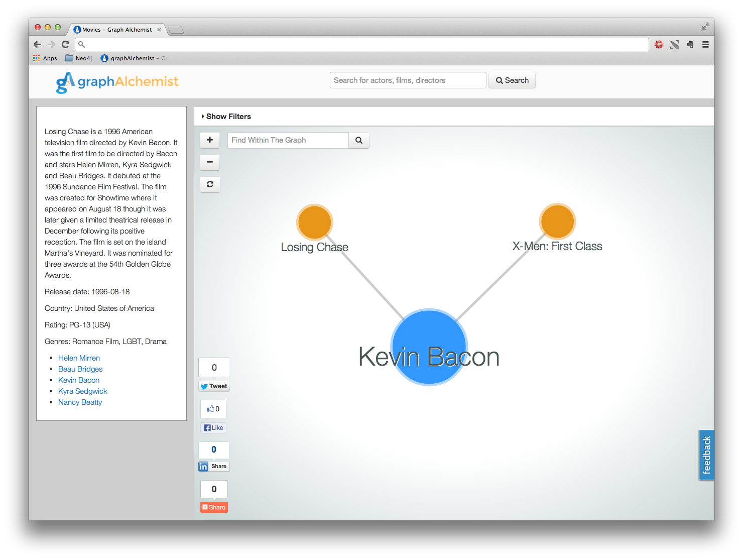The width and height of the screenshot is (743, 560).
Task: Open the Kyra Sedgwick link
Action: coord(83,391)
